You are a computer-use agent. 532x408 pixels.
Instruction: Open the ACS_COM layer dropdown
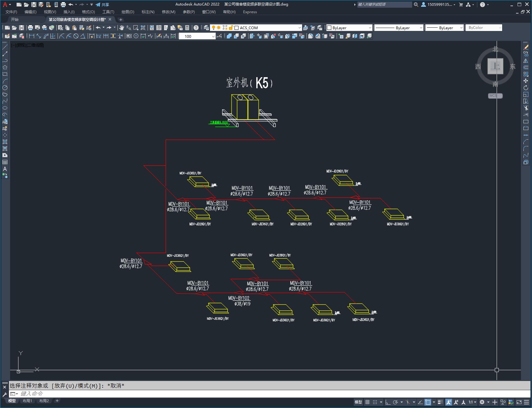tap(299, 28)
